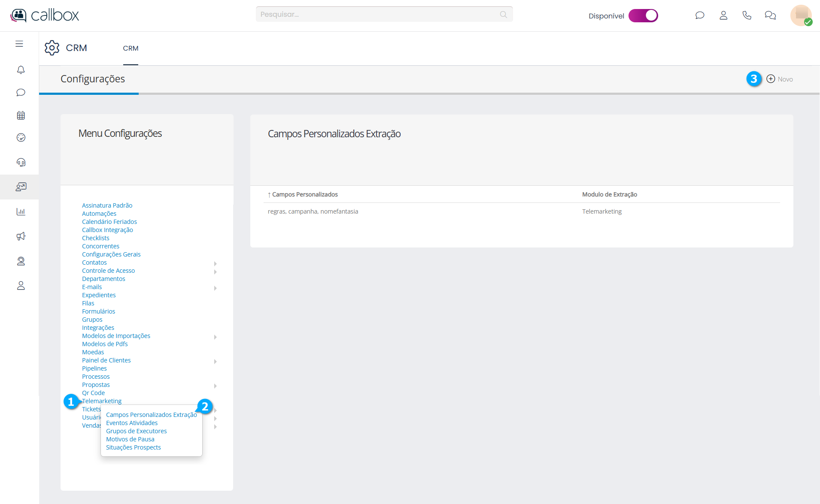Click the double chat bubbles header icon
The image size is (820, 504).
click(x=770, y=15)
